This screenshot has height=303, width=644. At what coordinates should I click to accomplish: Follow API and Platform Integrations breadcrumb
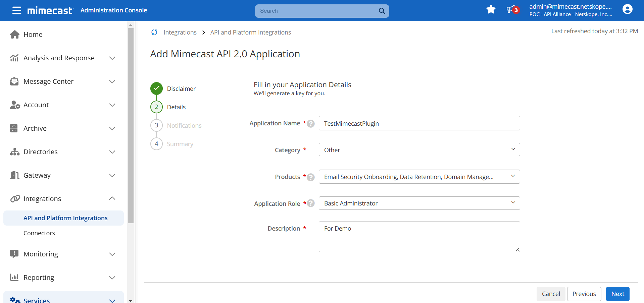[251, 32]
